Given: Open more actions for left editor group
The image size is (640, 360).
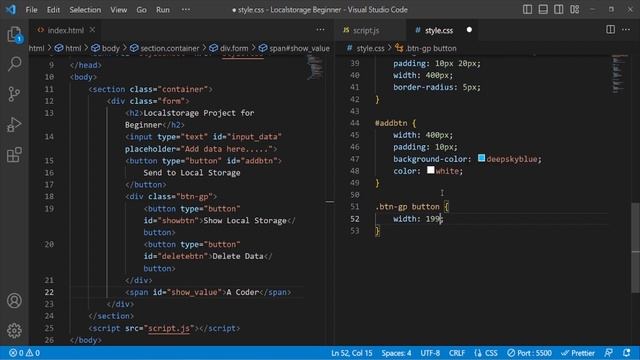Looking at the screenshot, I should point(320,29).
